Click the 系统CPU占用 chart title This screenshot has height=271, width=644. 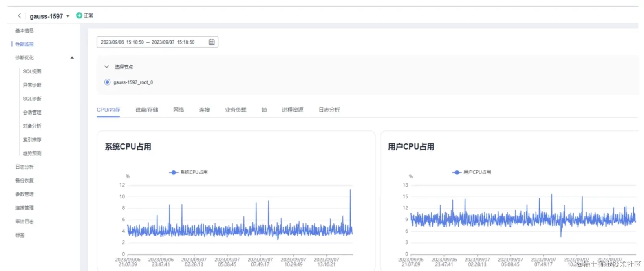(x=128, y=147)
